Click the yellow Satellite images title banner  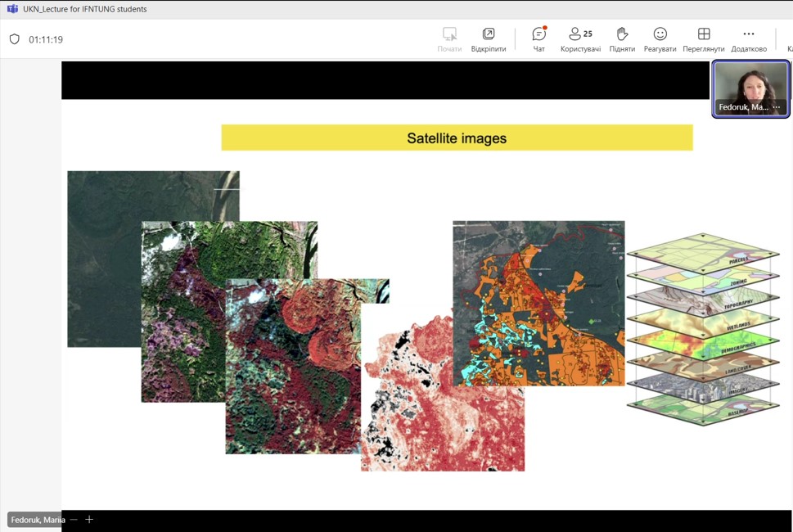[x=457, y=138]
